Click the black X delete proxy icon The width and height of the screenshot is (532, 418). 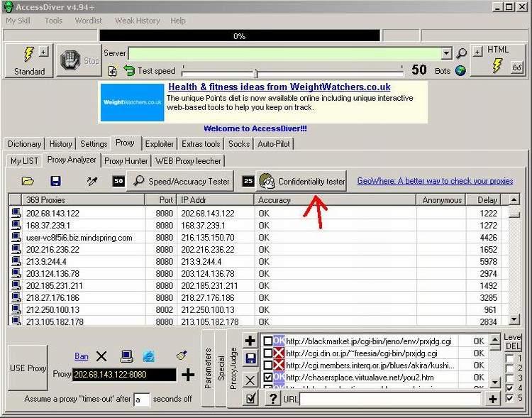coord(101,356)
